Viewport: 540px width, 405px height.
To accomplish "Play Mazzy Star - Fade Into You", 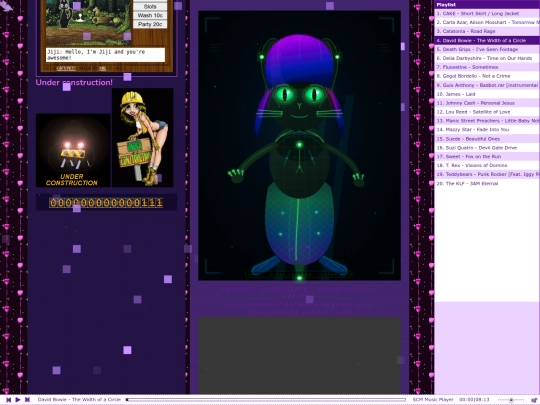I will coord(487,130).
